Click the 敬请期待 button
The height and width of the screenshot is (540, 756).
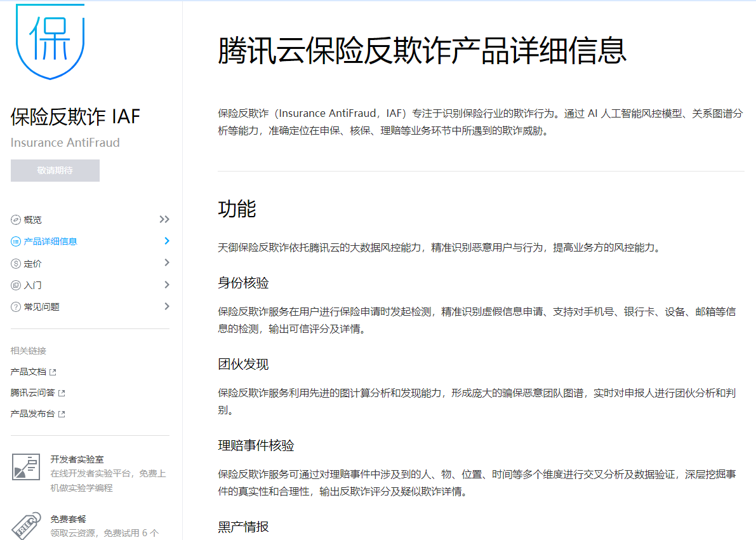(x=55, y=170)
